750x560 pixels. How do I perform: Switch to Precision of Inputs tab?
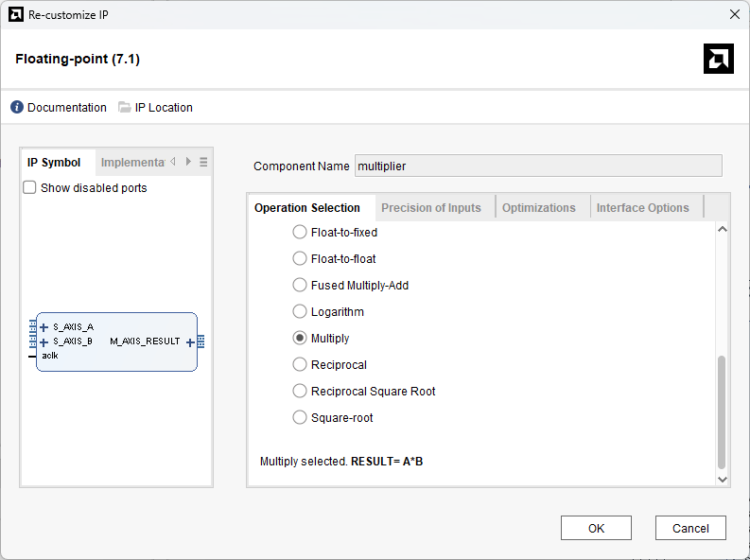(431, 208)
